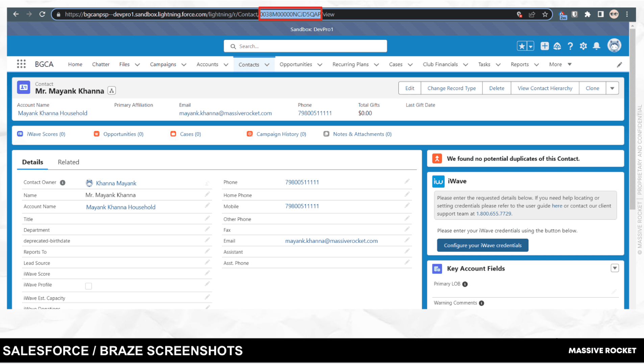Open the Chrome three-dot menu

(627, 14)
